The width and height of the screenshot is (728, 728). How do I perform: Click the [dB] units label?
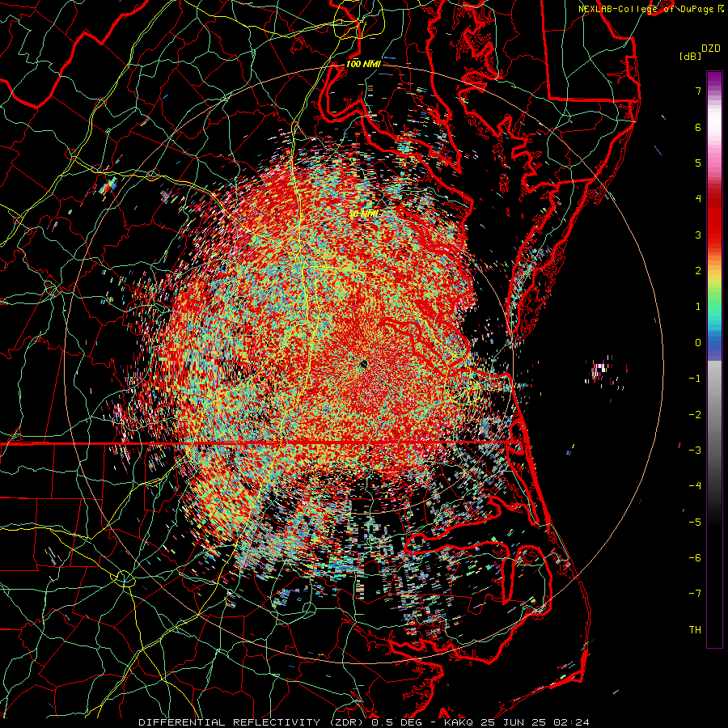pos(691,56)
